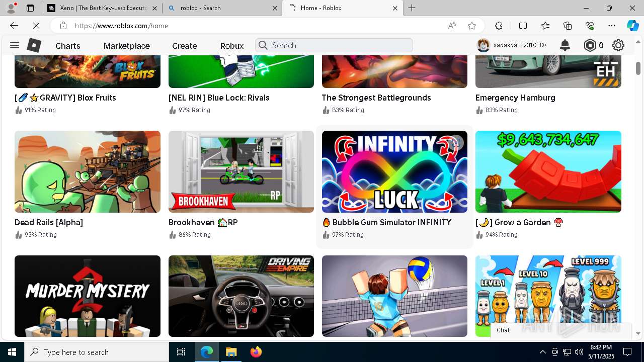Viewport: 644px width, 362px height.
Task: Open a new browser tab
Action: (x=412, y=8)
